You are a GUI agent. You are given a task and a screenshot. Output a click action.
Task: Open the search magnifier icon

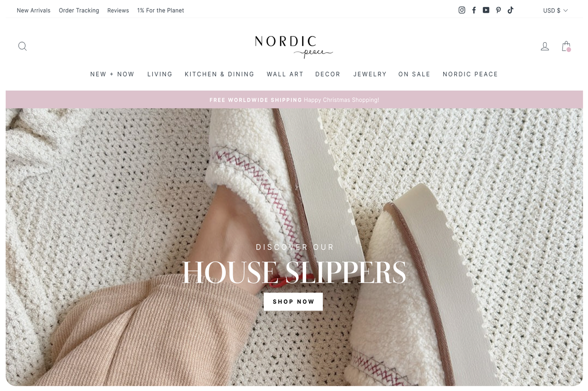pyautogui.click(x=22, y=46)
